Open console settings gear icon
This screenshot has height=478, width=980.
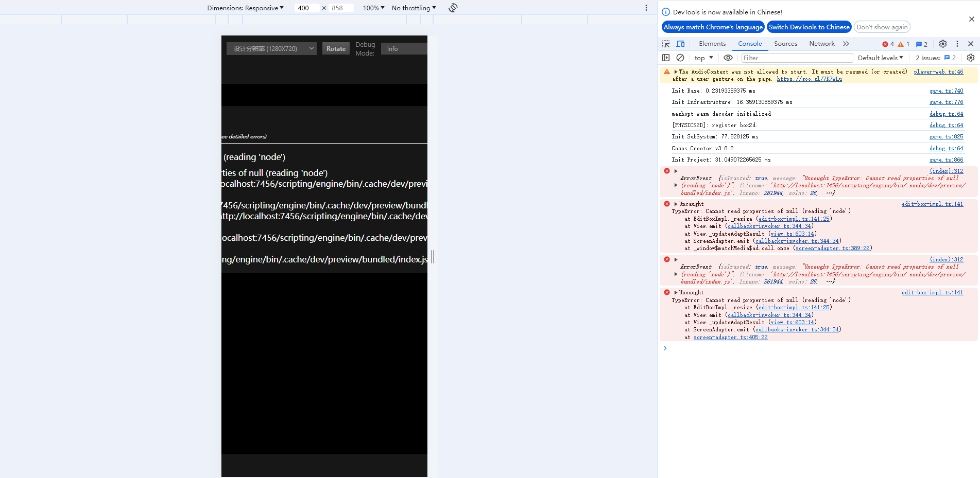971,58
